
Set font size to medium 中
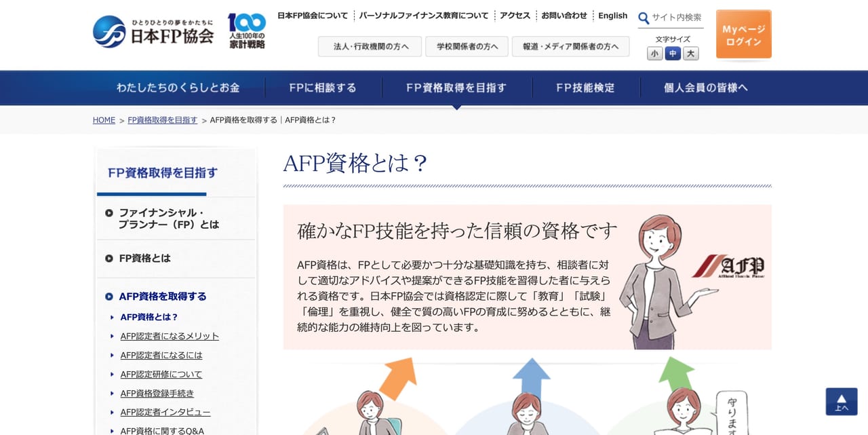pos(673,54)
